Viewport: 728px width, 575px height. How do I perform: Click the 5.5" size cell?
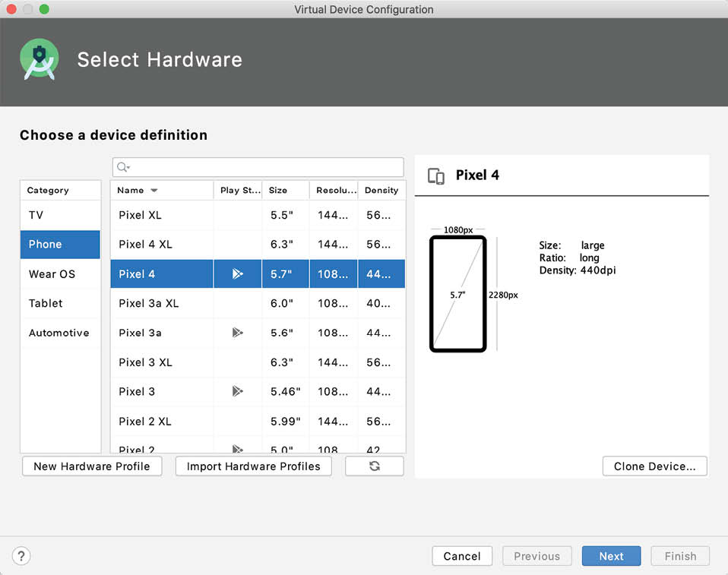point(281,215)
